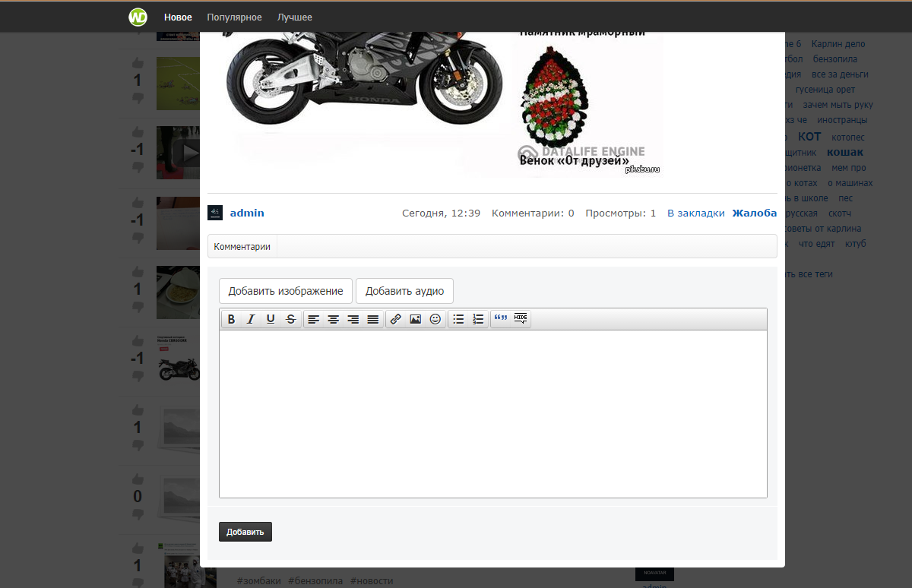The width and height of the screenshot is (912, 588).
Task: Click the гусеница орет tag
Action: pos(825,90)
